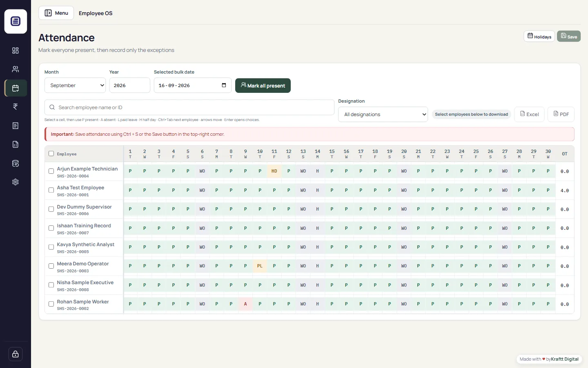
Task: Open the dashboard grid icon in sidebar
Action: (x=16, y=50)
